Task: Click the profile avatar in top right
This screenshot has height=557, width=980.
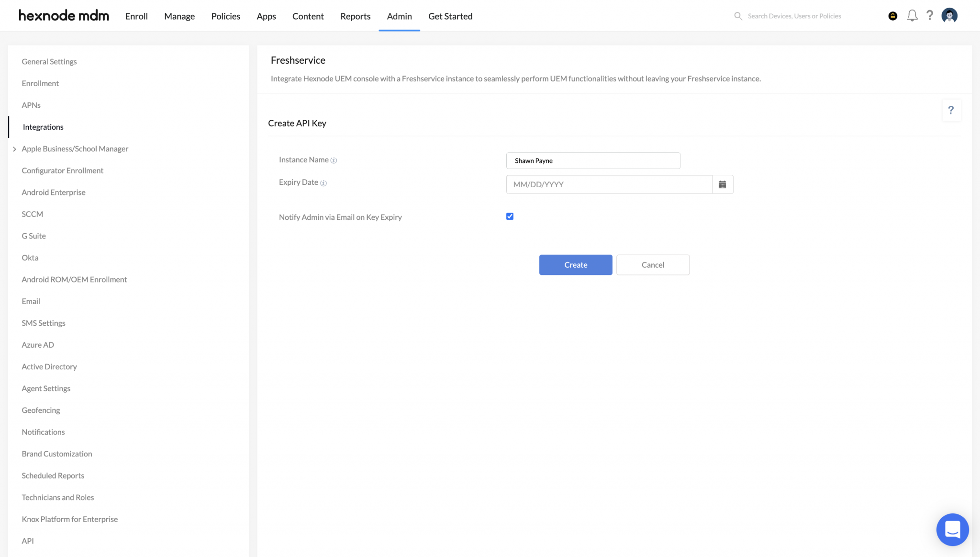Action: pos(949,15)
